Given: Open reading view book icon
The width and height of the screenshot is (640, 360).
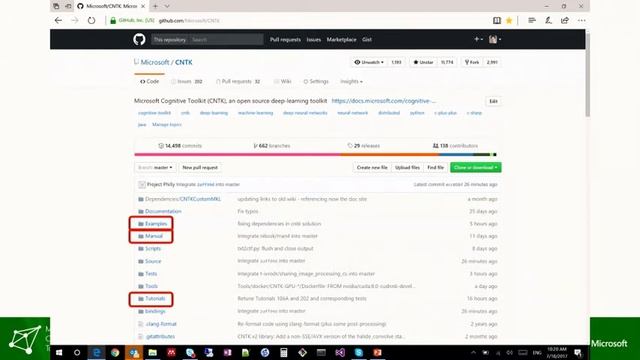Looking at the screenshot, I should pos(497,20).
